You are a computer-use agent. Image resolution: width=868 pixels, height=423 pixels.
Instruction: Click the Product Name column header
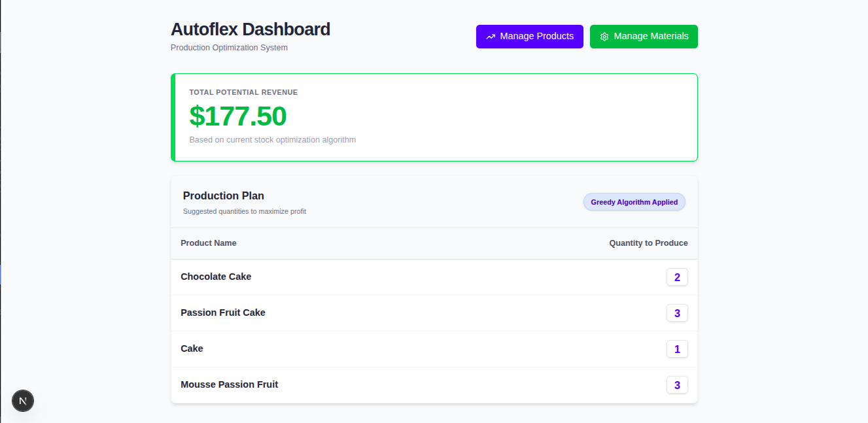(x=208, y=243)
